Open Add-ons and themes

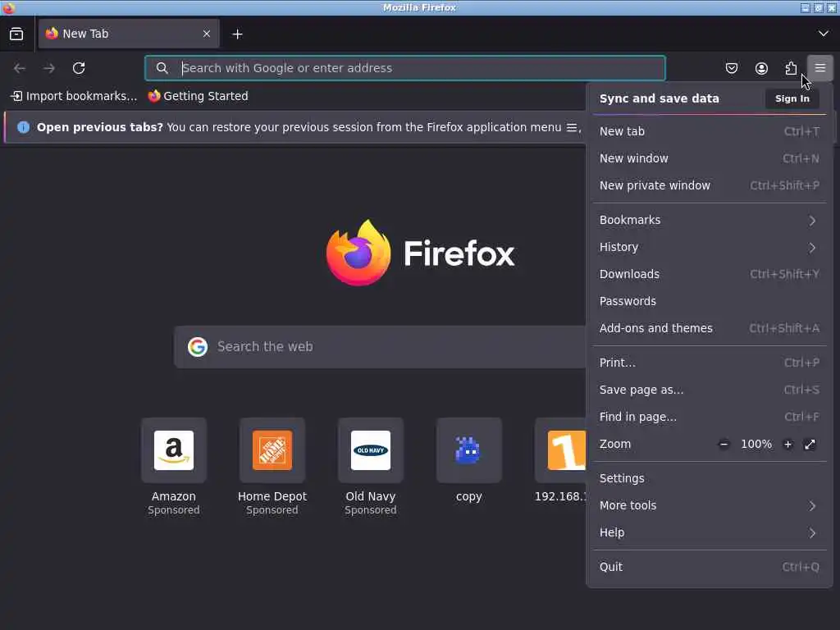(710, 328)
